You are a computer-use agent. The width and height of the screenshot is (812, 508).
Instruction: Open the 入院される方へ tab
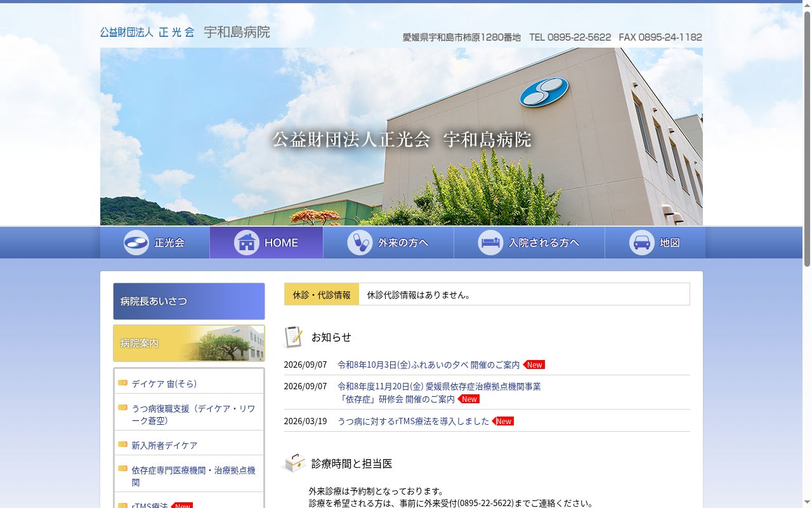(x=530, y=243)
